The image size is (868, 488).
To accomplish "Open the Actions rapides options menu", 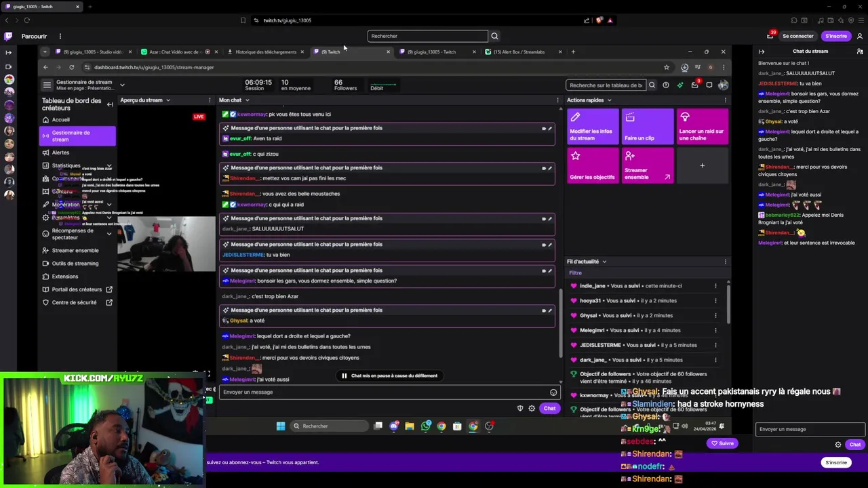I will (725, 100).
